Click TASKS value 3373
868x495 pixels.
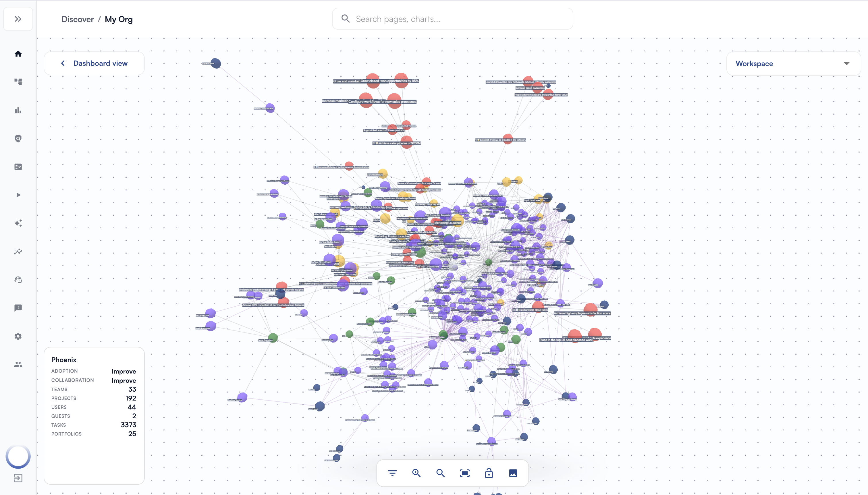(x=128, y=425)
